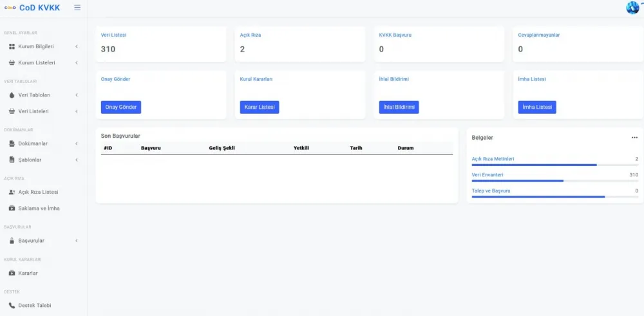The width and height of the screenshot is (644, 316).
Task: Click the Yetkili column header
Action: click(x=301, y=148)
